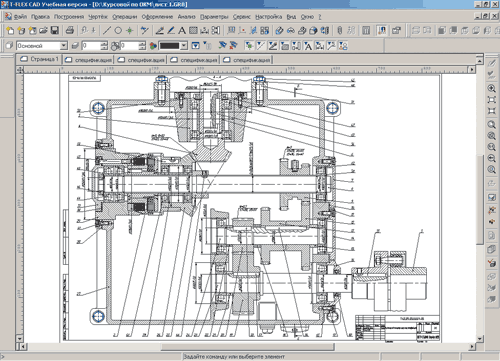Toggle the node selector filter button
The height and width of the screenshot is (361, 500).
coord(249,46)
